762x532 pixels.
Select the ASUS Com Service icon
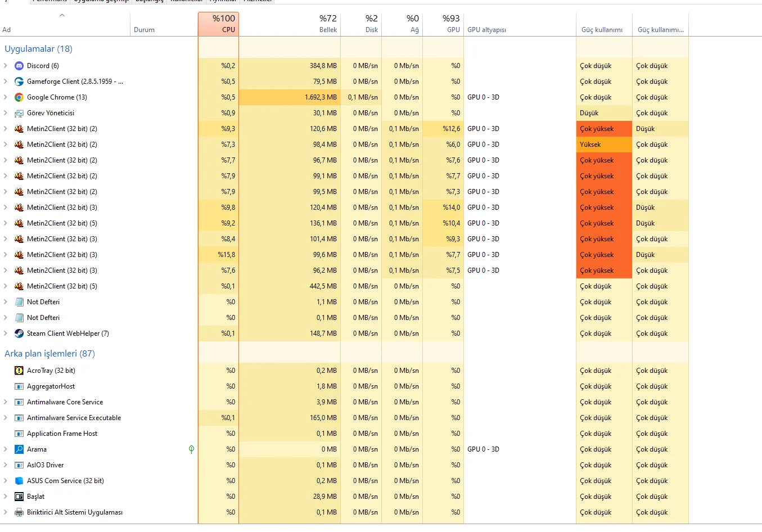(x=19, y=481)
